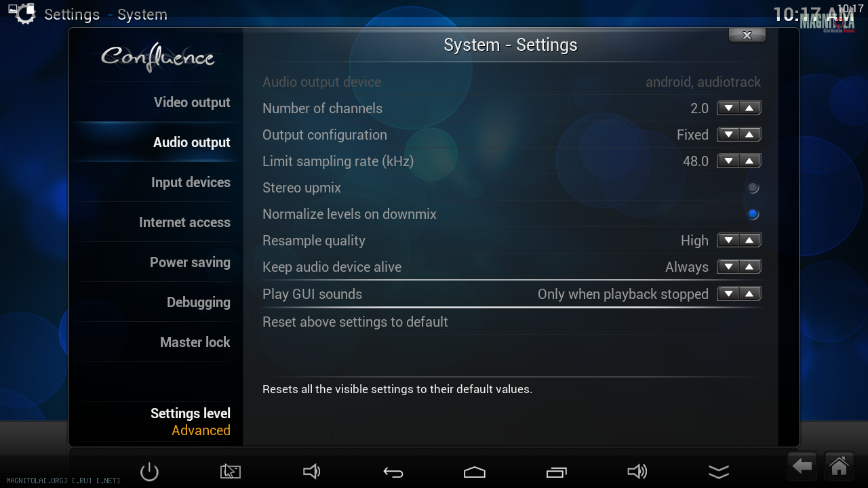This screenshot has width=868, height=488.
Task: Click Reset above settings to default
Action: 355,322
